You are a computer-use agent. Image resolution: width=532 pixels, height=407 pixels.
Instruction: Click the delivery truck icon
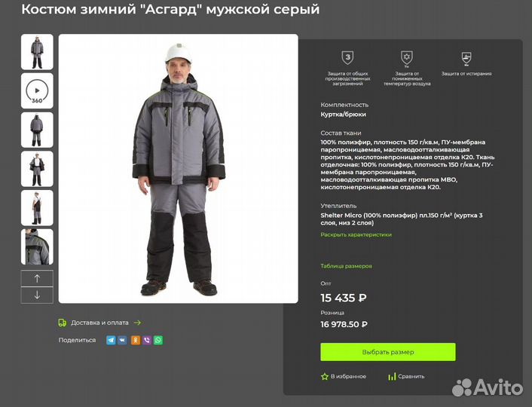tap(63, 323)
